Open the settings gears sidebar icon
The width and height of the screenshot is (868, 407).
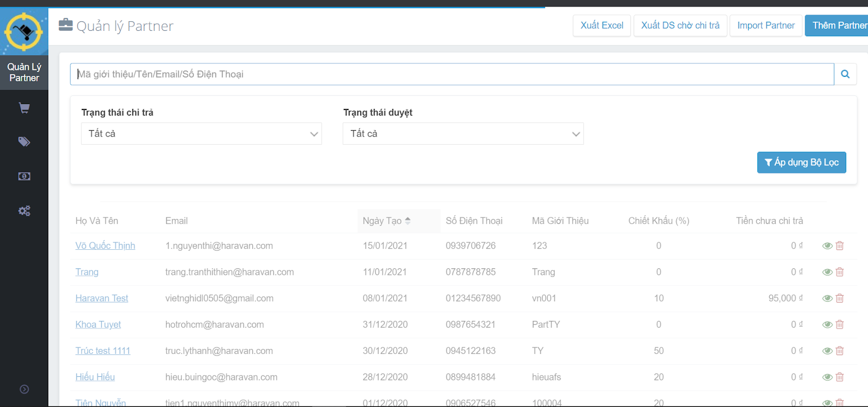pos(24,211)
